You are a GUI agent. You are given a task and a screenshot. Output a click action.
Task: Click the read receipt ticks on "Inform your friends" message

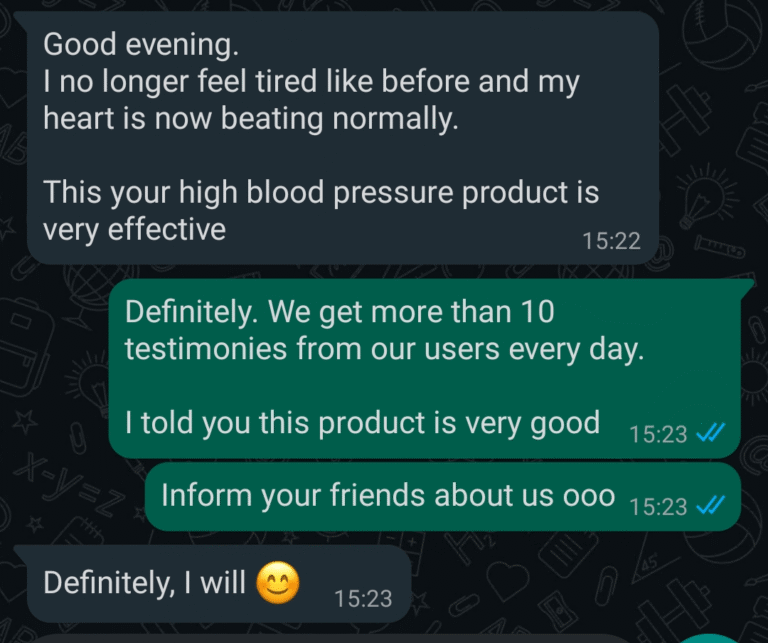(x=709, y=506)
